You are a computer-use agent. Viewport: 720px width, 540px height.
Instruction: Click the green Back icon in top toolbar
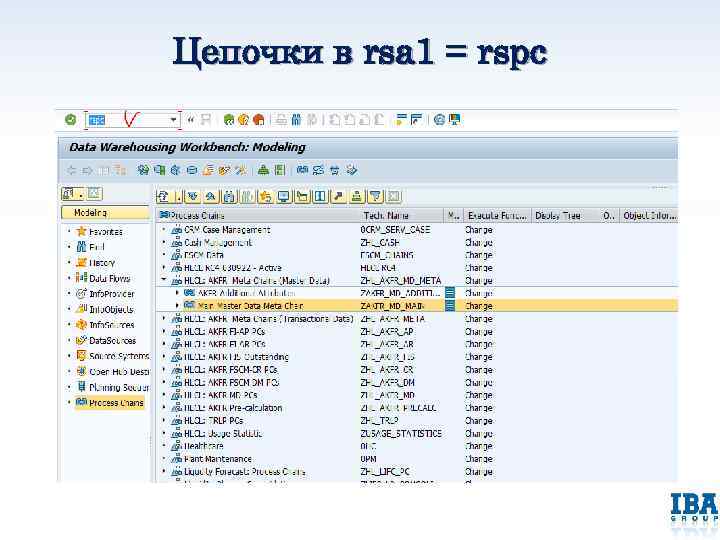[x=229, y=120]
